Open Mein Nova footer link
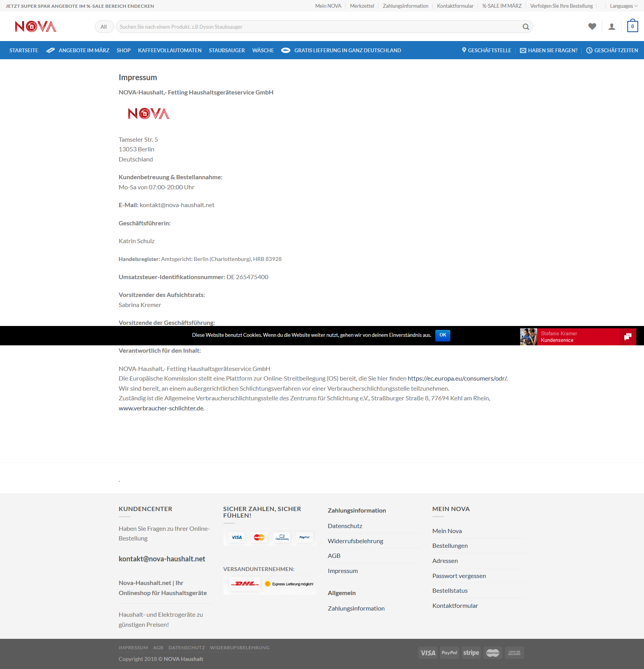This screenshot has width=644, height=669. (447, 531)
